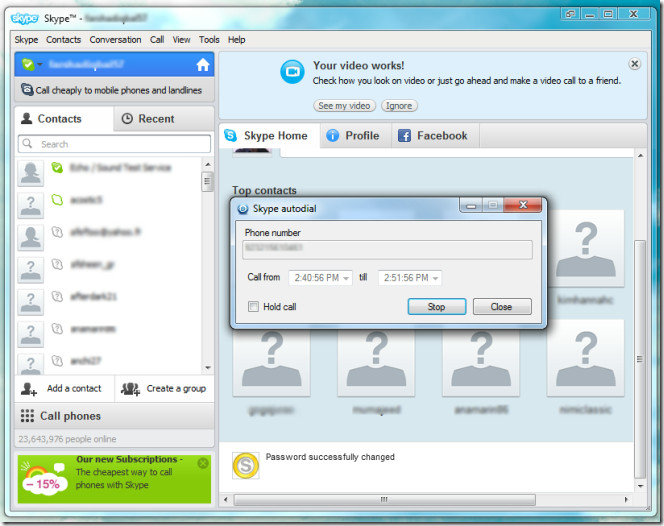Click the compact view icon in title bar

[x=570, y=14]
